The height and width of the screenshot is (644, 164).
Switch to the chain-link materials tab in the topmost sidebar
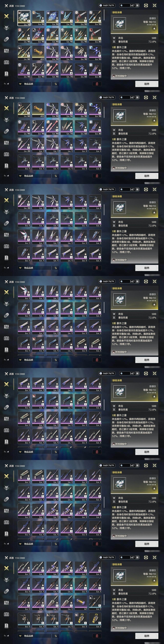[x=7, y=39]
